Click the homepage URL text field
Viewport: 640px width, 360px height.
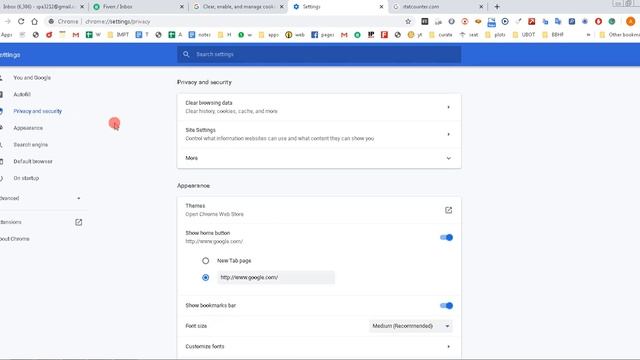tap(276, 277)
